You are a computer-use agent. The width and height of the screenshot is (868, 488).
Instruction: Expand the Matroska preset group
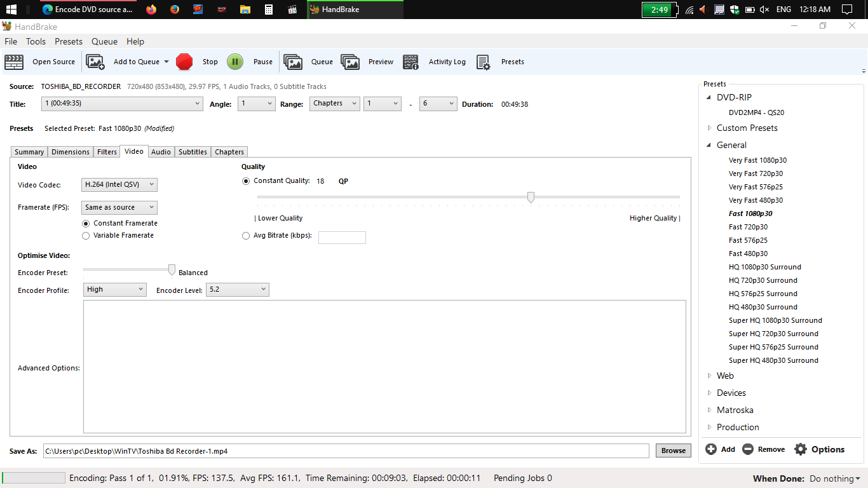pyautogui.click(x=709, y=410)
